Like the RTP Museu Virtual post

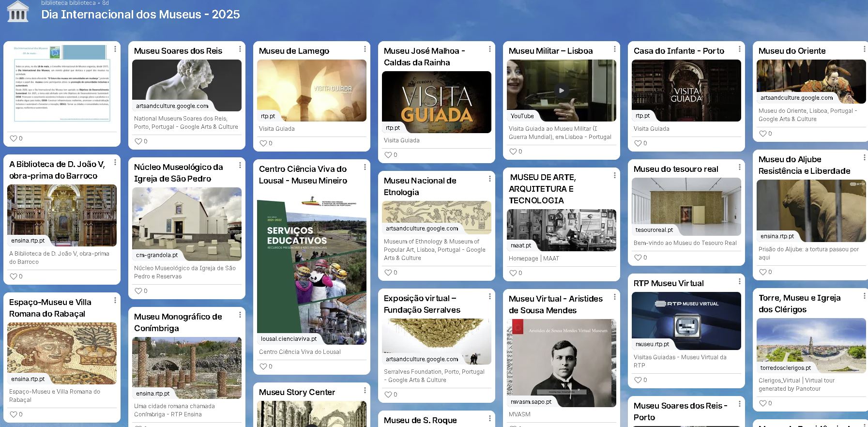[638, 380]
